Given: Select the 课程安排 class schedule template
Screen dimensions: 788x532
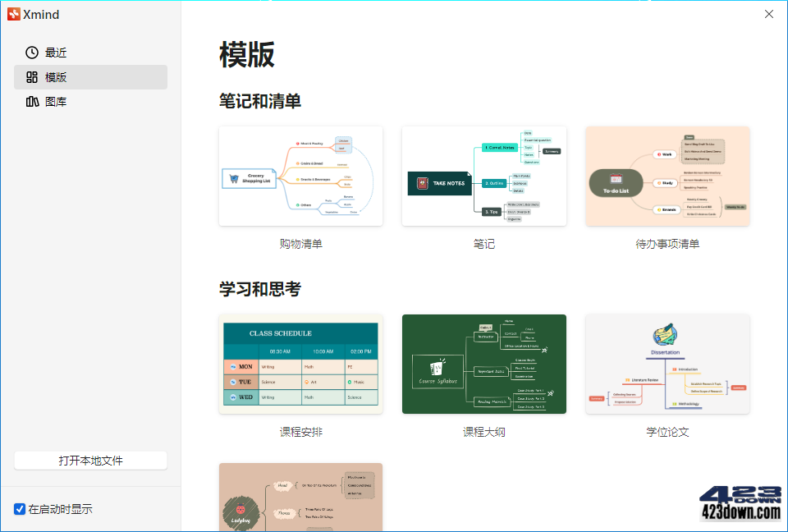Looking at the screenshot, I should pos(300,365).
